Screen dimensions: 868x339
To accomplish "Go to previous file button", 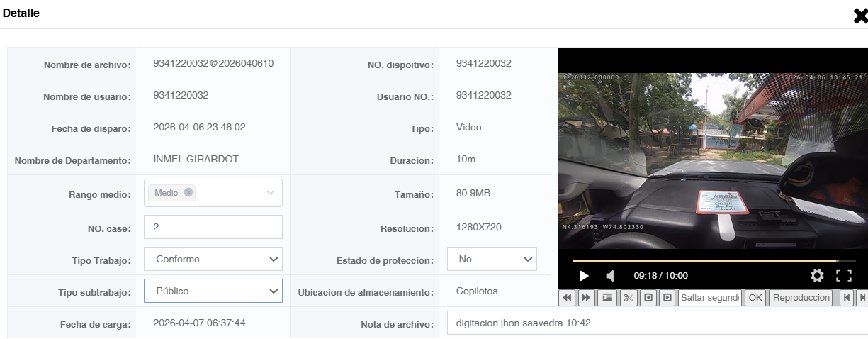I will [x=847, y=298].
